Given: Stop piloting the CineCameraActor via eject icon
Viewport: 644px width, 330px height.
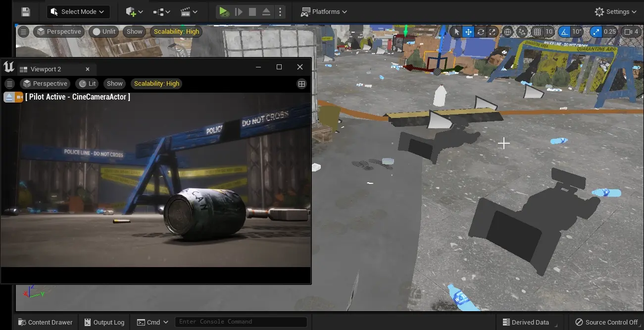Looking at the screenshot, I should tap(8, 97).
